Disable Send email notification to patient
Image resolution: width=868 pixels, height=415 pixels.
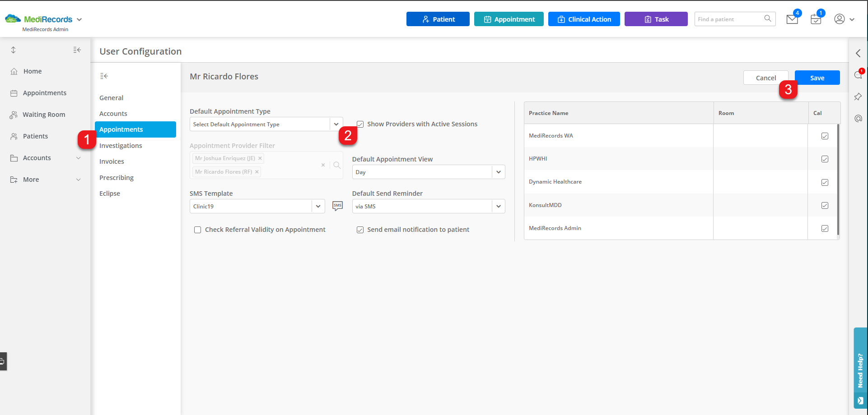360,230
